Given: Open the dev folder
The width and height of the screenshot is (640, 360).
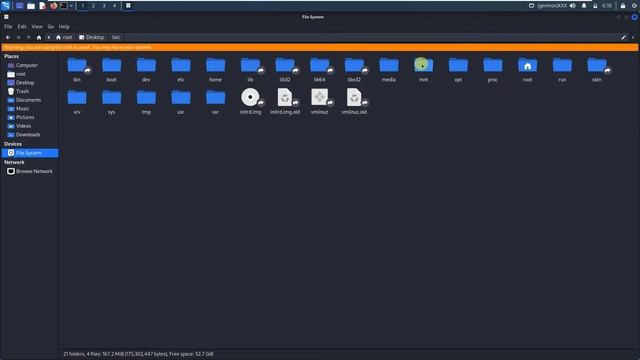Looking at the screenshot, I should pyautogui.click(x=146, y=65).
